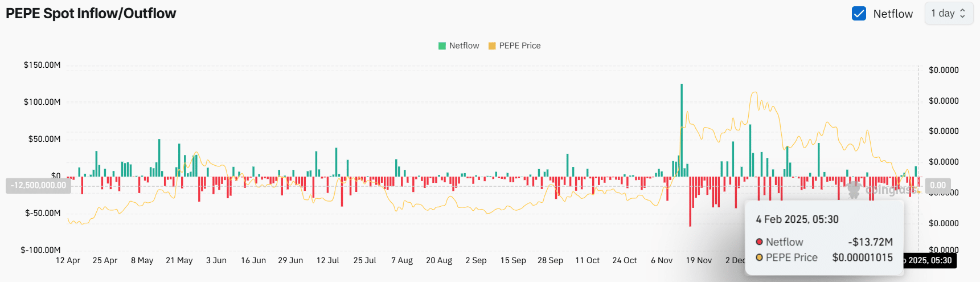Click the 3 Jun x-axis date label

coord(216,260)
